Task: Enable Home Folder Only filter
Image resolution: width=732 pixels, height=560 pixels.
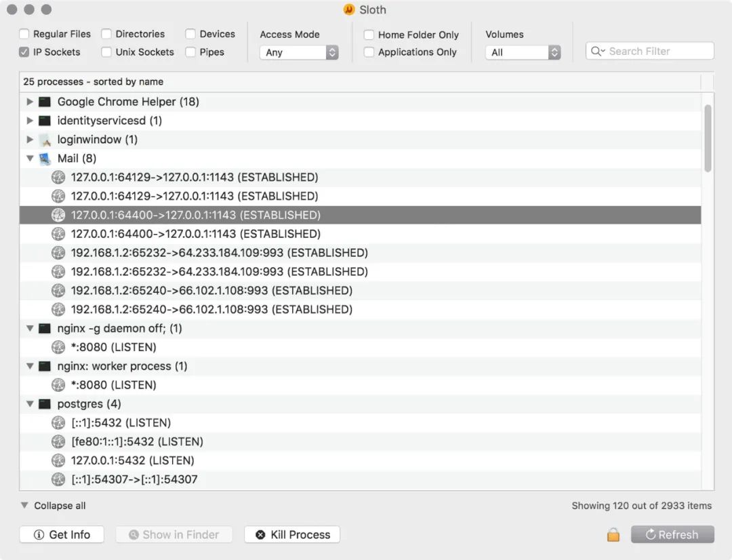Action: tap(369, 35)
